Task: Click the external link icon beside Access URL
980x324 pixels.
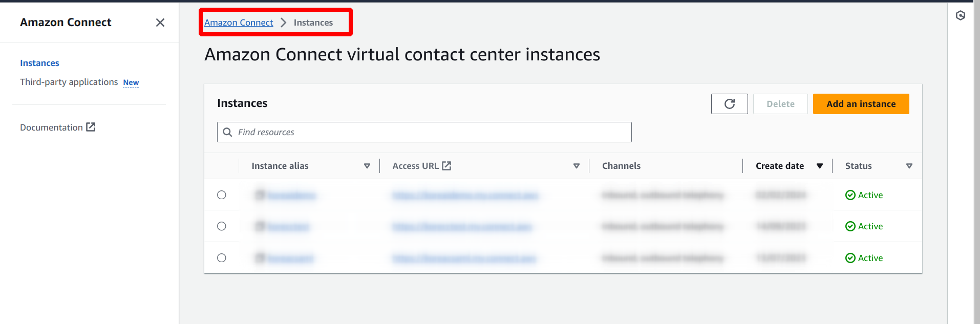Action: pos(446,166)
